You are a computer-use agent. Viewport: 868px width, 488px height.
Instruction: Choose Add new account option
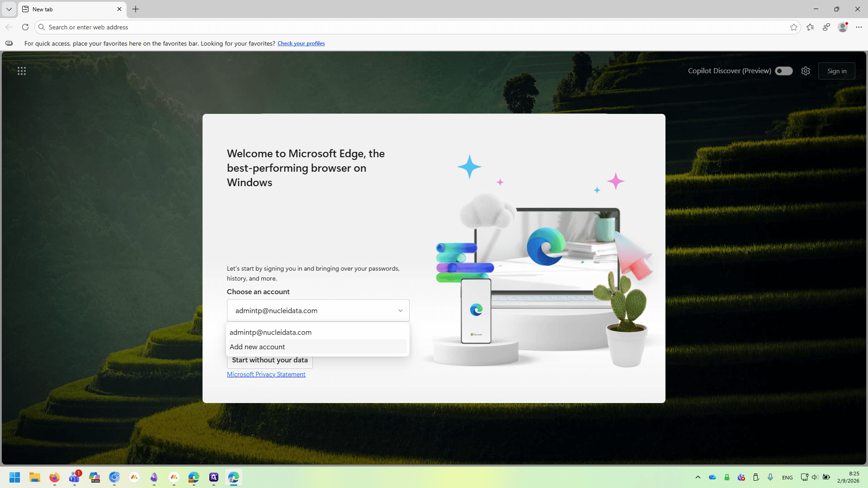(317, 347)
